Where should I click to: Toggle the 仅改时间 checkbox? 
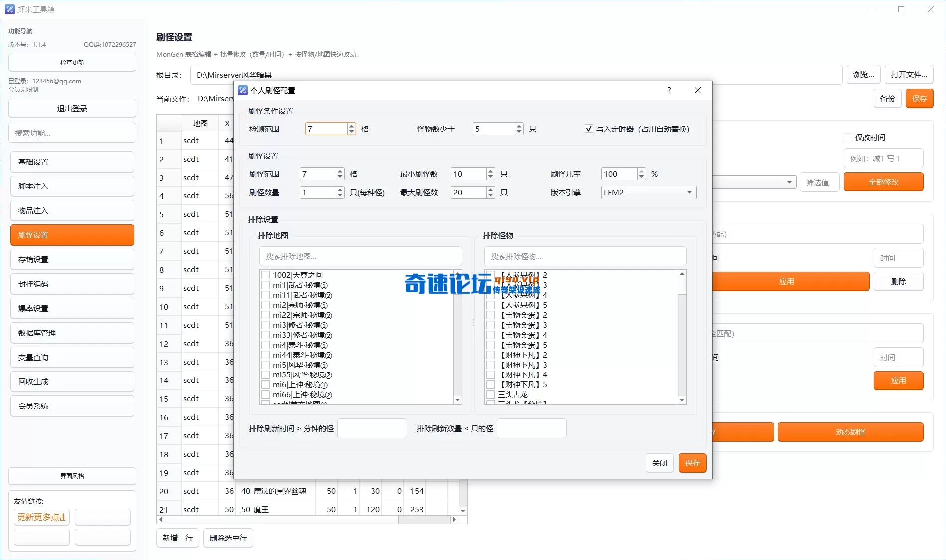click(x=849, y=137)
